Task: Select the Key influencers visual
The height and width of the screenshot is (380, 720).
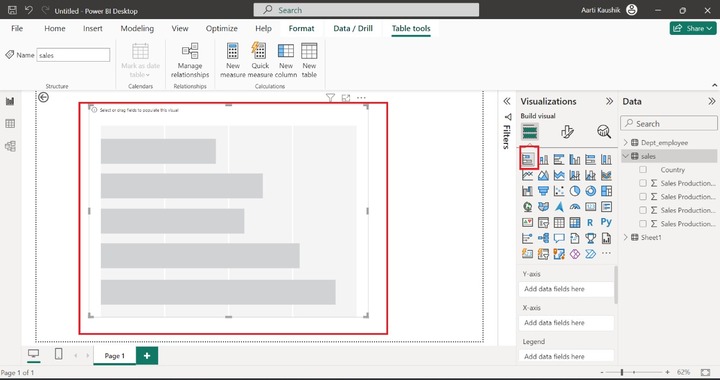Action: tap(528, 238)
